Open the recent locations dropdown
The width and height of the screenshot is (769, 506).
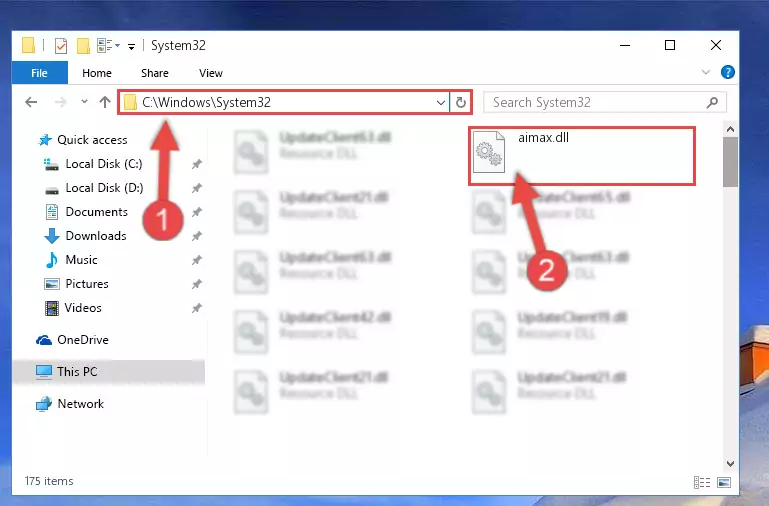point(84,101)
